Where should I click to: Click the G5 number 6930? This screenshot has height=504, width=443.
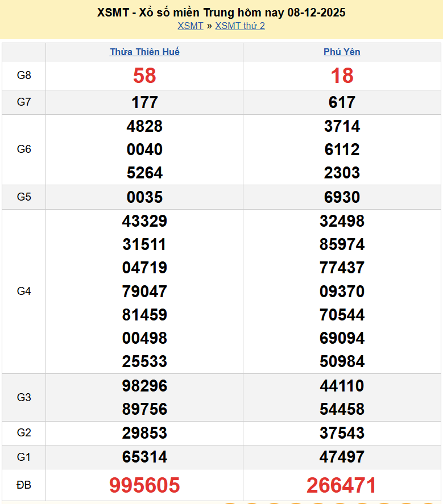[342, 197]
